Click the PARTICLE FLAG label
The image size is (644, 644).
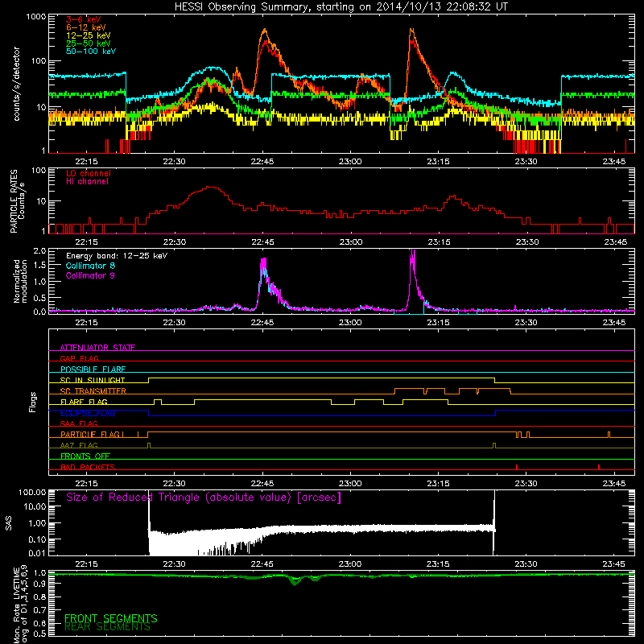coord(90,434)
